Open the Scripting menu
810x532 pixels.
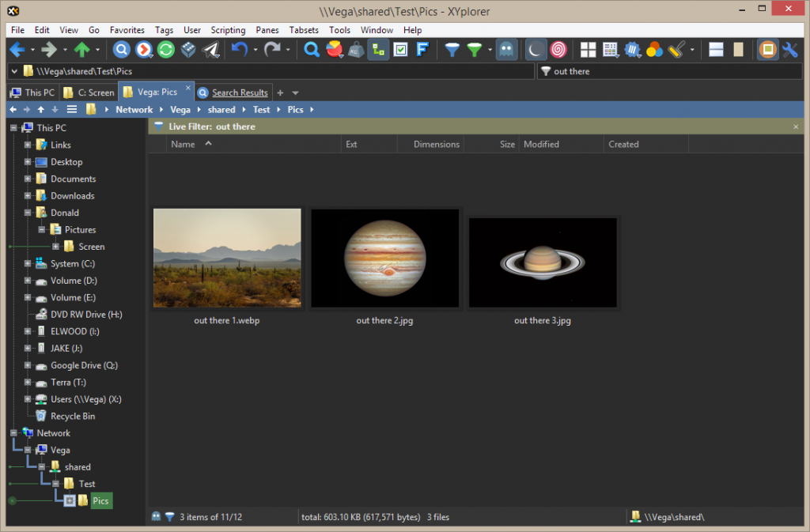(x=228, y=30)
